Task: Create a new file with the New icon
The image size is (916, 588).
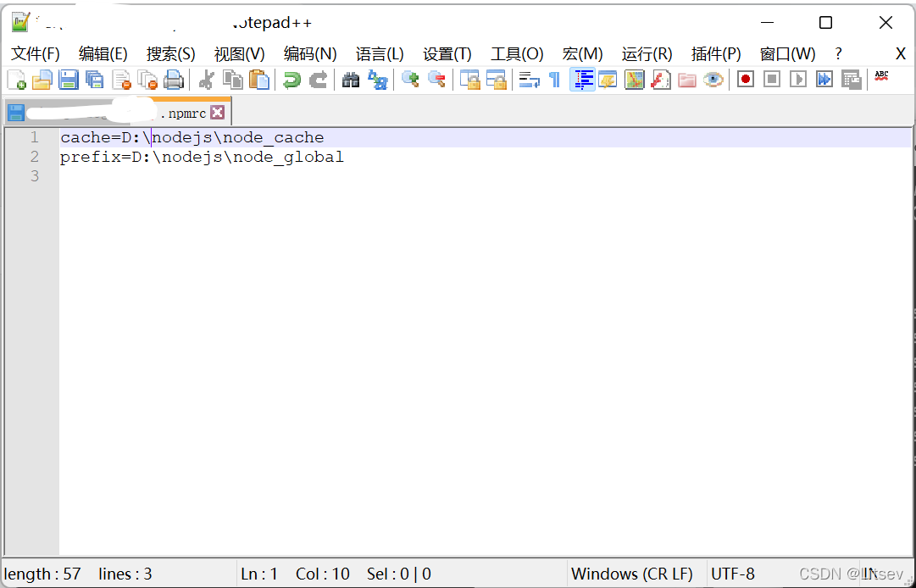Action: pos(16,78)
